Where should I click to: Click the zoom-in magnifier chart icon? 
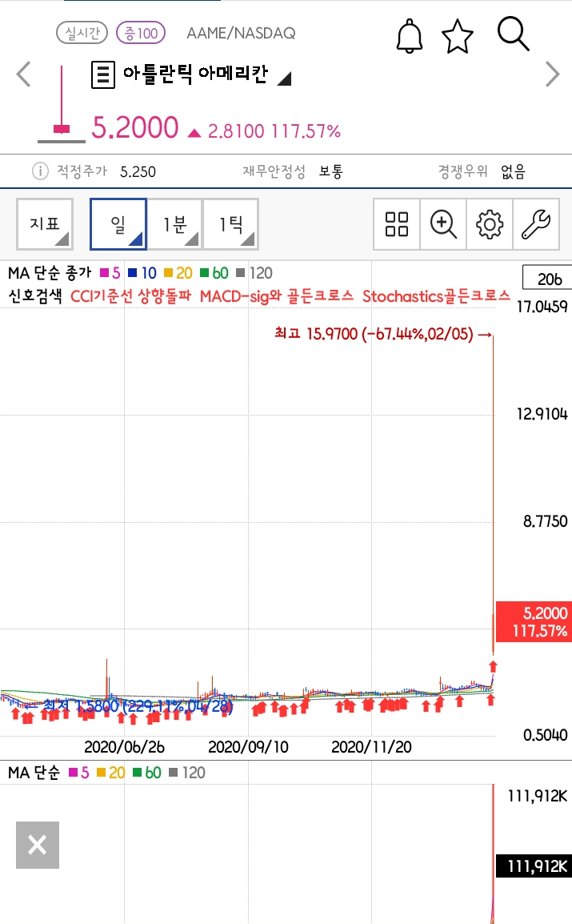click(443, 224)
